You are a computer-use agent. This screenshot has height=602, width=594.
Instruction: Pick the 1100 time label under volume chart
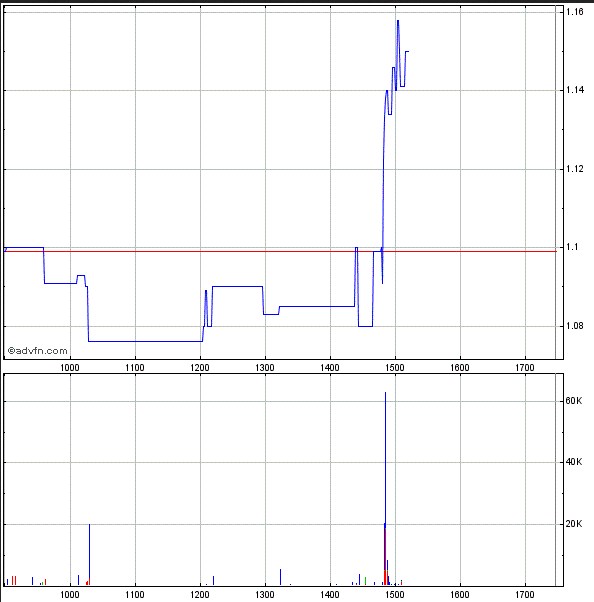(135, 595)
